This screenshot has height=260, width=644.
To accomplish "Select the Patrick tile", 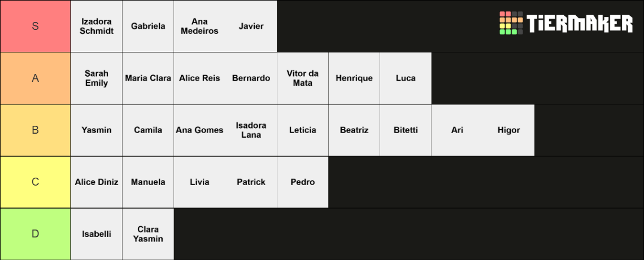I will (x=251, y=182).
